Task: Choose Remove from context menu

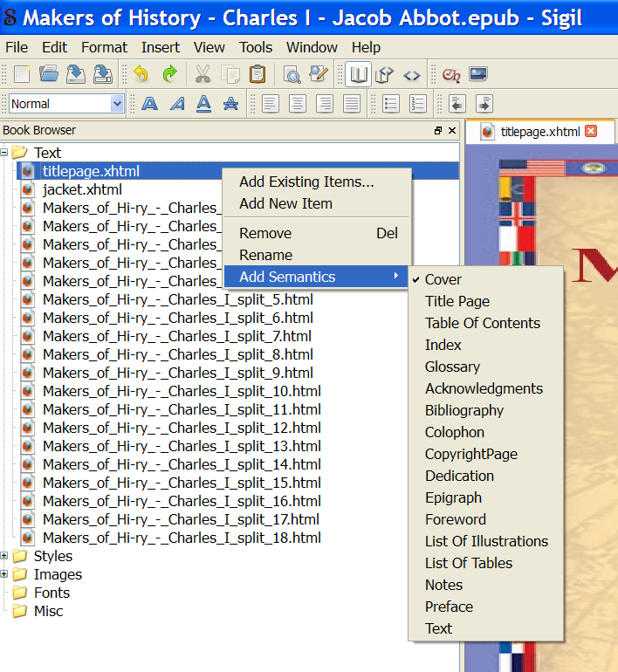Action: pyautogui.click(x=316, y=233)
